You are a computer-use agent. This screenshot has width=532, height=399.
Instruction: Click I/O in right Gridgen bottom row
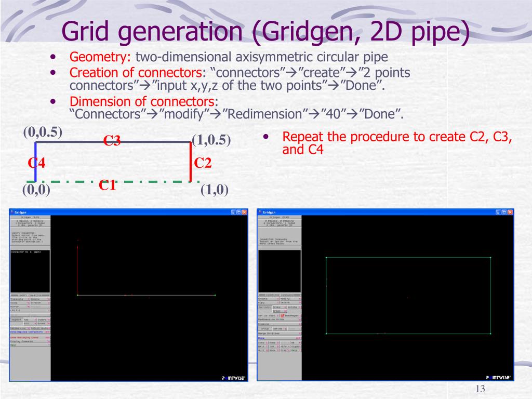tap(274, 347)
